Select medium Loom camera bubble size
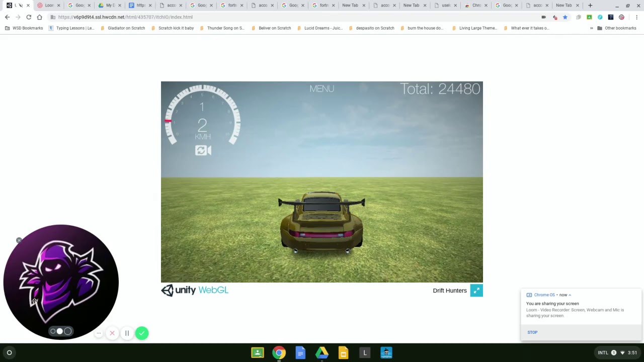The width and height of the screenshot is (644, 362). pyautogui.click(x=60, y=331)
